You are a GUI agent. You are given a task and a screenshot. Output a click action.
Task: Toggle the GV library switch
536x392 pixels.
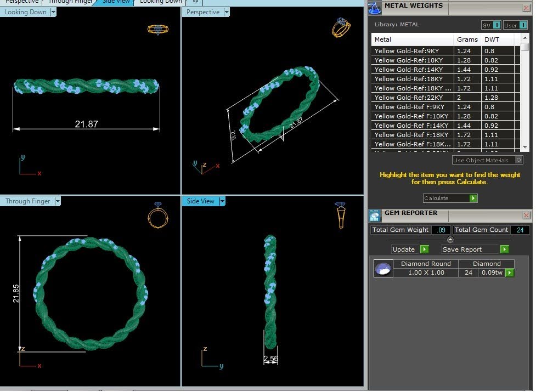[497, 25]
